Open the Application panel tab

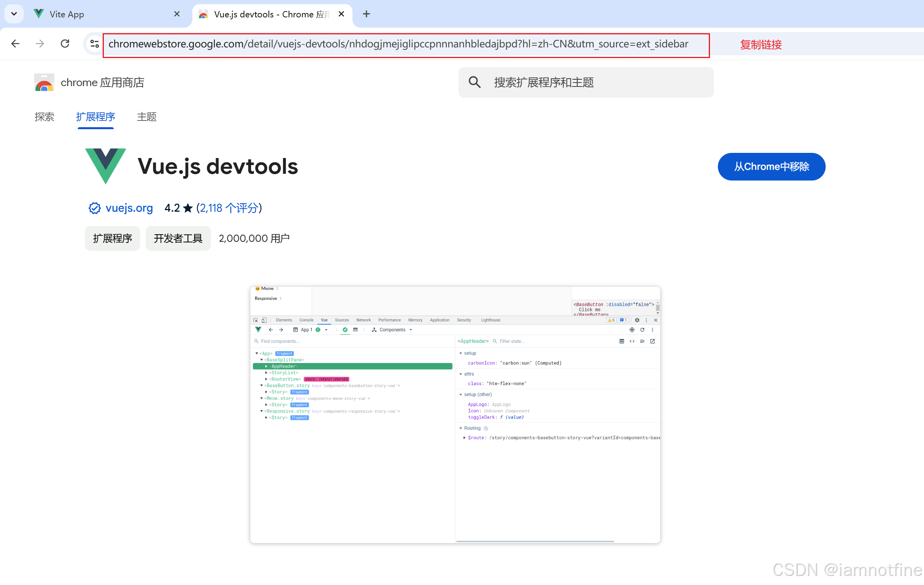pos(439,320)
